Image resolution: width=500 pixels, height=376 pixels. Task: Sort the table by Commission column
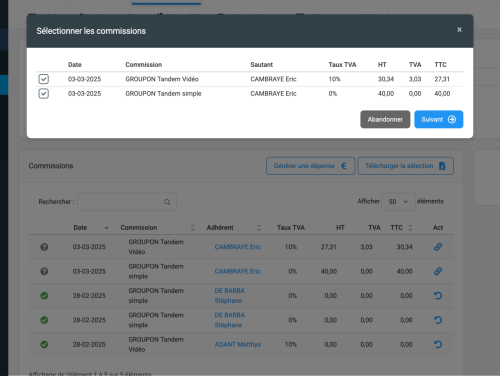pyautogui.click(x=157, y=228)
